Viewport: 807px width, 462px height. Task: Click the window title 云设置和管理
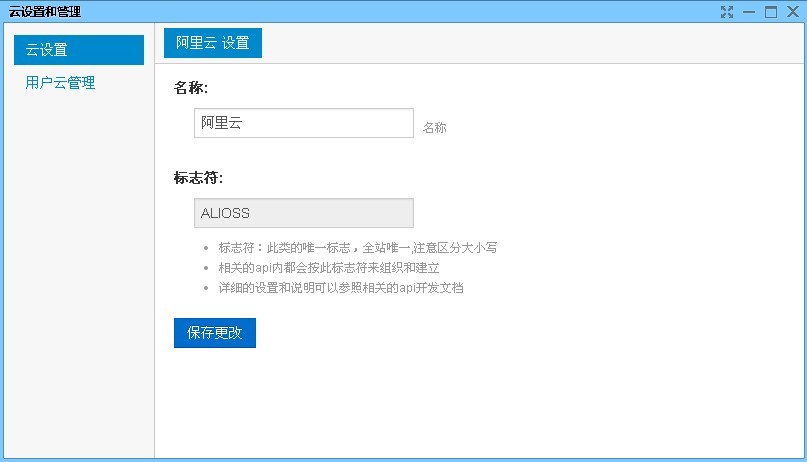tap(45, 11)
